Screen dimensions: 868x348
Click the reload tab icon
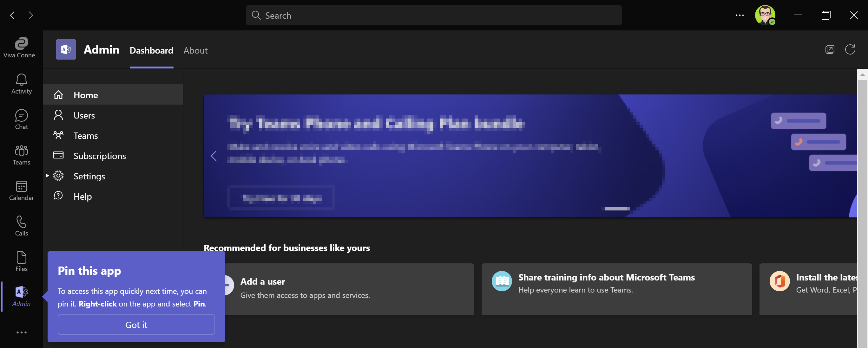(850, 49)
